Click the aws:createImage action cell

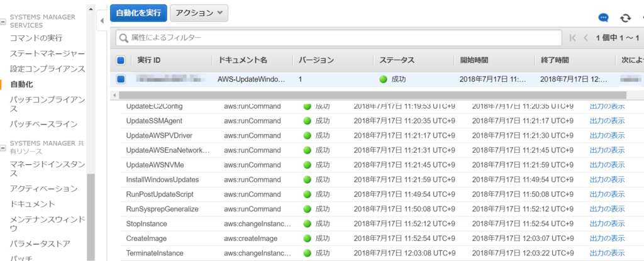(x=251, y=238)
